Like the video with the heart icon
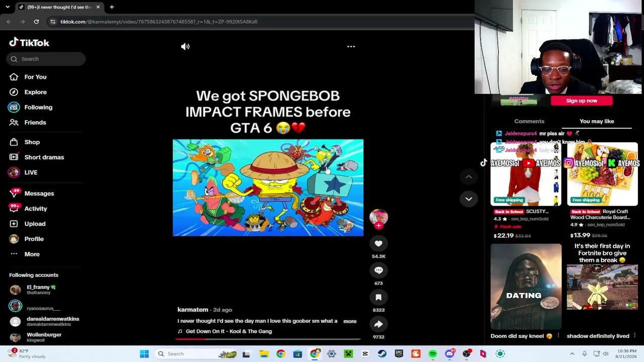The image size is (644, 362). point(378,243)
